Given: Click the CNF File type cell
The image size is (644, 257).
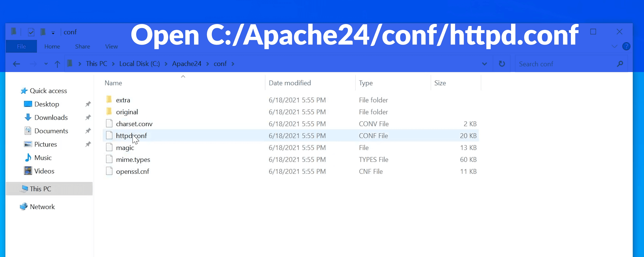Looking at the screenshot, I should coord(371,171).
